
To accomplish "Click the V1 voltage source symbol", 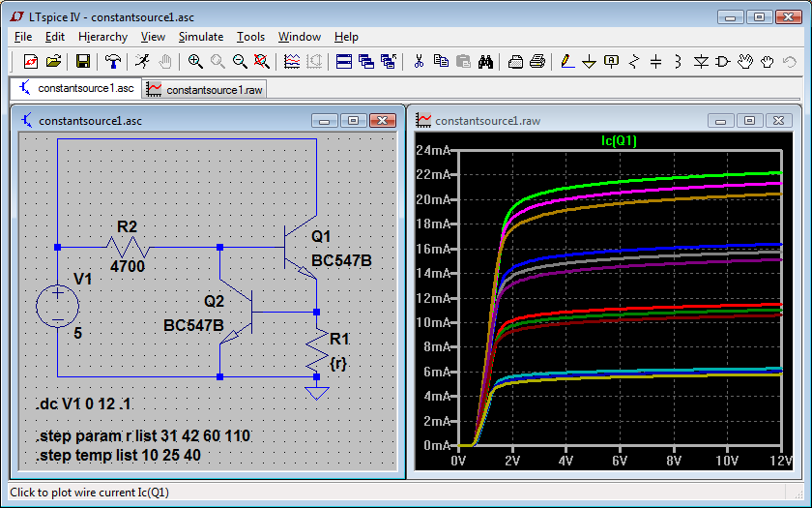I will click(57, 306).
